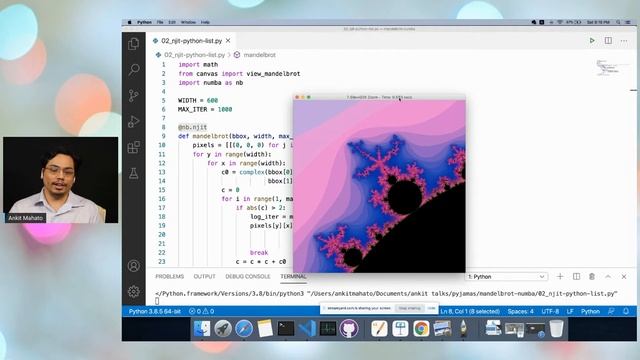Kill the terminal with trash icon

click(x=592, y=276)
